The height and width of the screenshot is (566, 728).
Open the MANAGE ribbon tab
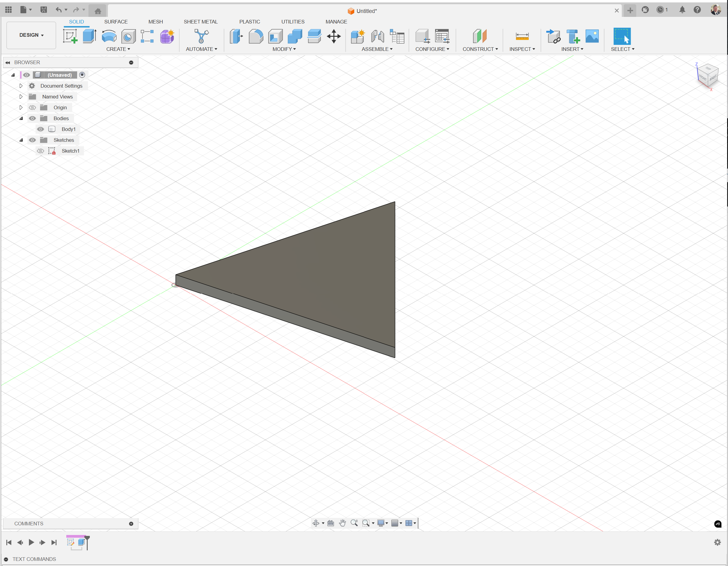(336, 22)
